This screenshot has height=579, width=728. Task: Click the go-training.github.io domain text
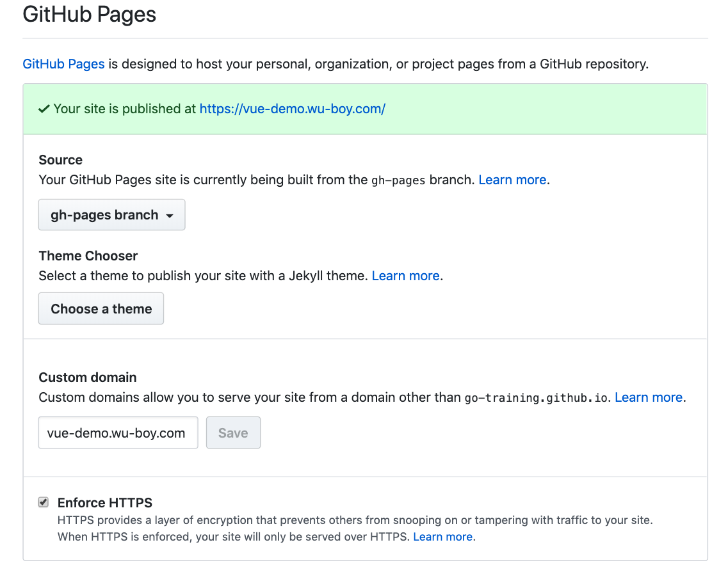point(536,398)
